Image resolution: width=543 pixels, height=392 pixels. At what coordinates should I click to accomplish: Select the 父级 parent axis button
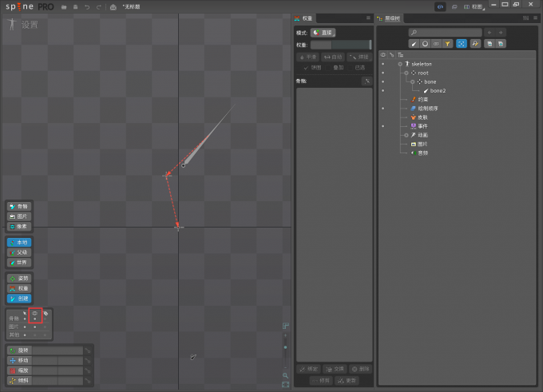pyautogui.click(x=19, y=252)
